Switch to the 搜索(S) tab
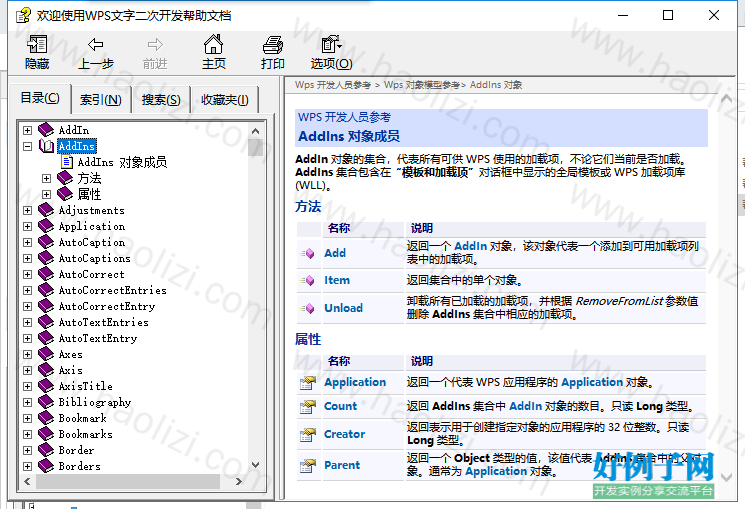The width and height of the screenshot is (745, 509). (161, 100)
